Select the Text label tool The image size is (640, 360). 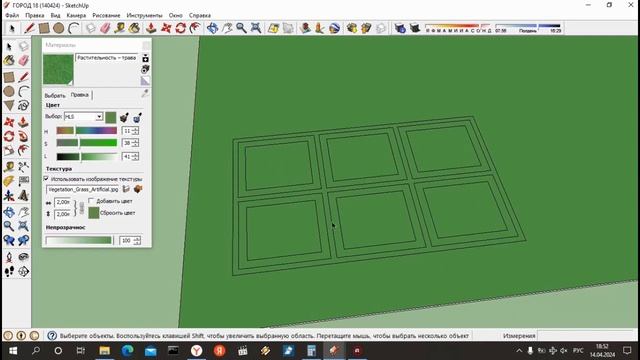coord(23,181)
